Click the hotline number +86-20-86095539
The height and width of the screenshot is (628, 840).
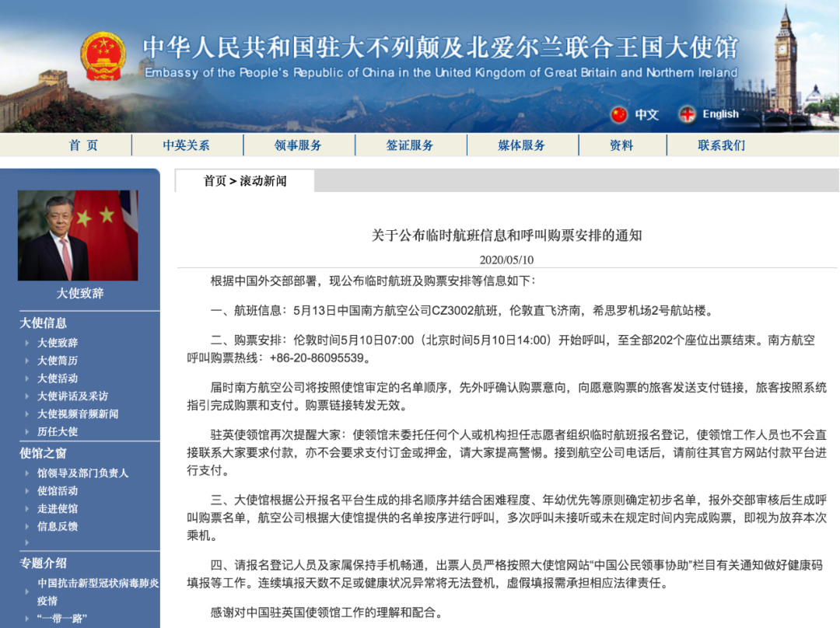coord(317,358)
